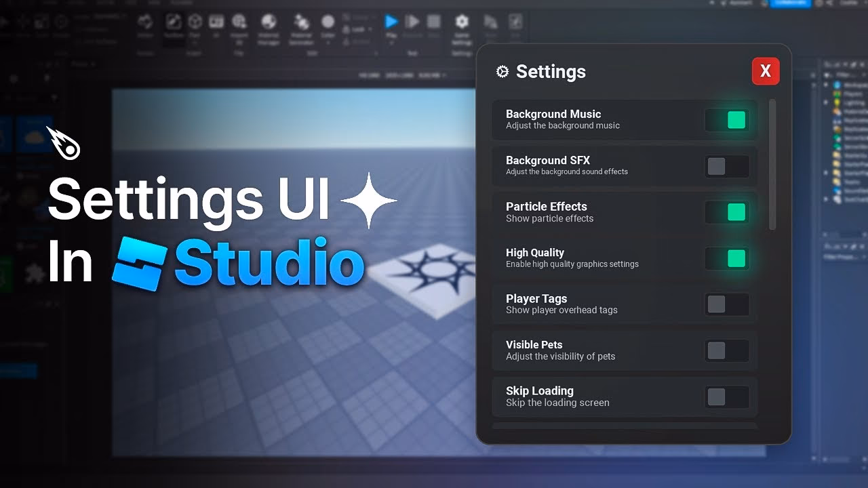The width and height of the screenshot is (868, 488).
Task: Click "Adjust the background sound effects" text
Action: coord(567,171)
